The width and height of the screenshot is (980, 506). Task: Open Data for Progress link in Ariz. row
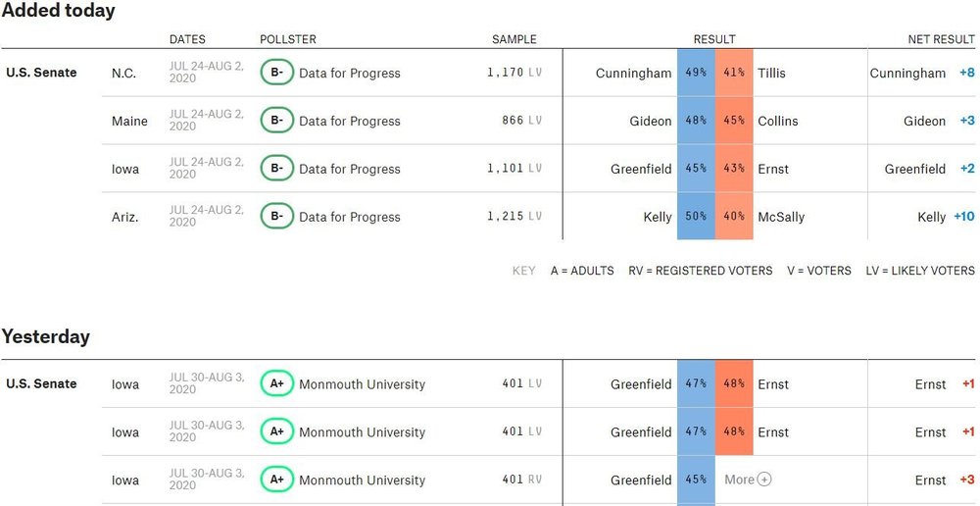350,217
